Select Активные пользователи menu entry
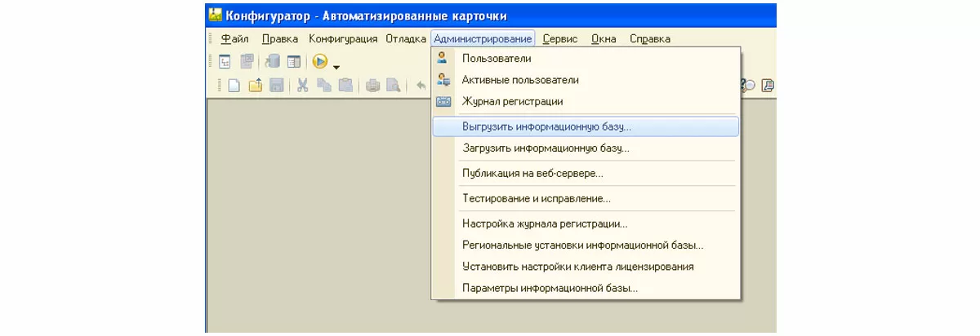The height and width of the screenshot is (336, 980). (586, 80)
